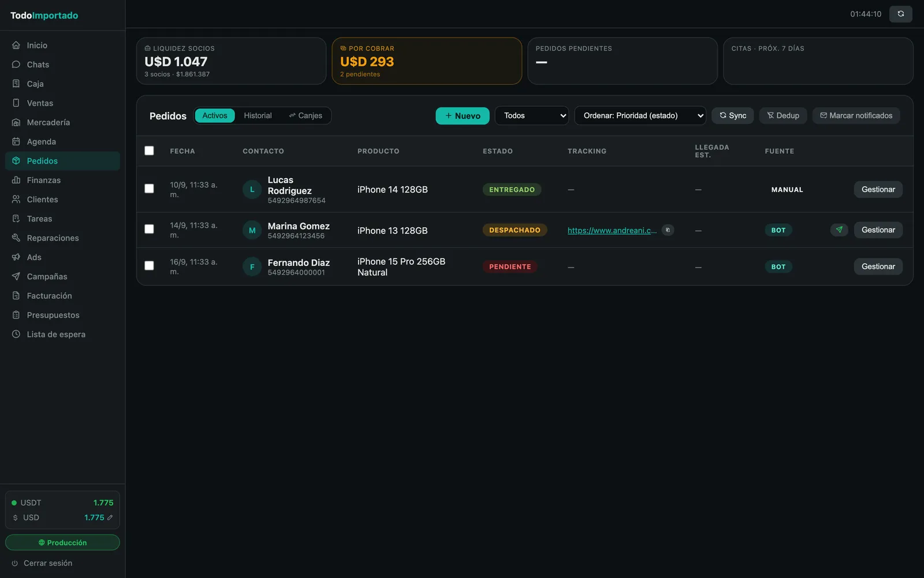Open Mercadería in the sidebar

[62, 123]
